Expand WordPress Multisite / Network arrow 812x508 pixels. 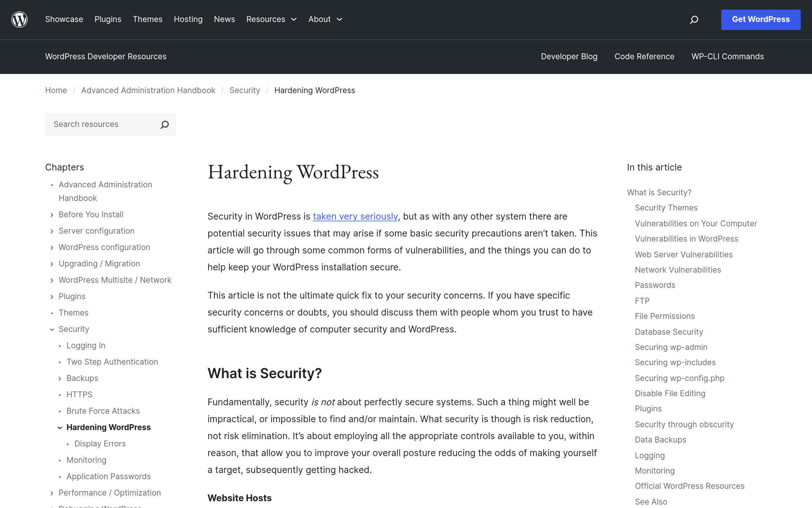pyautogui.click(x=52, y=280)
